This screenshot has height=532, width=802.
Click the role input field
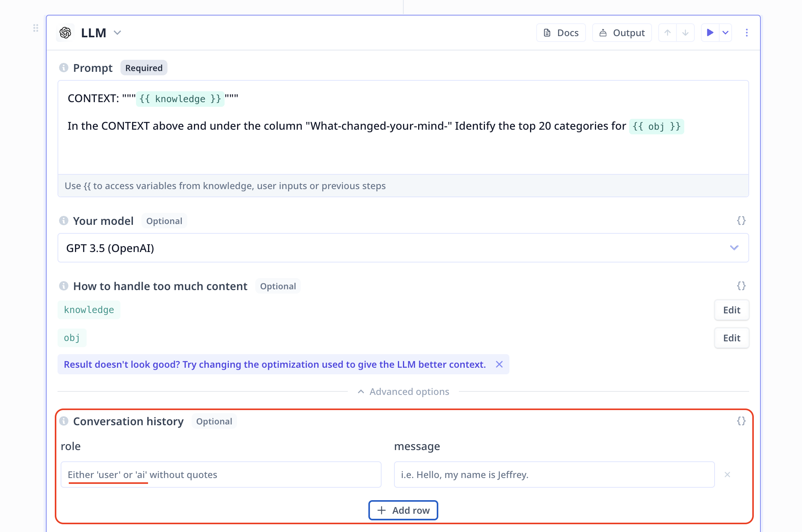[x=221, y=475]
